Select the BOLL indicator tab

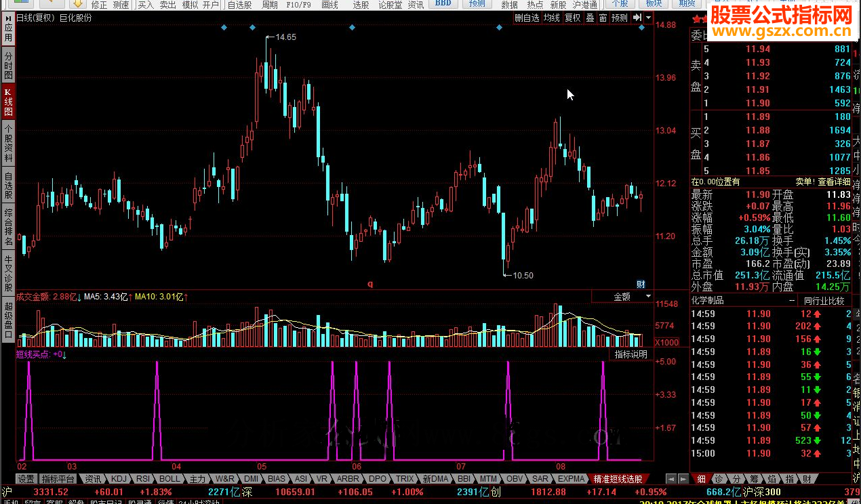[170, 478]
